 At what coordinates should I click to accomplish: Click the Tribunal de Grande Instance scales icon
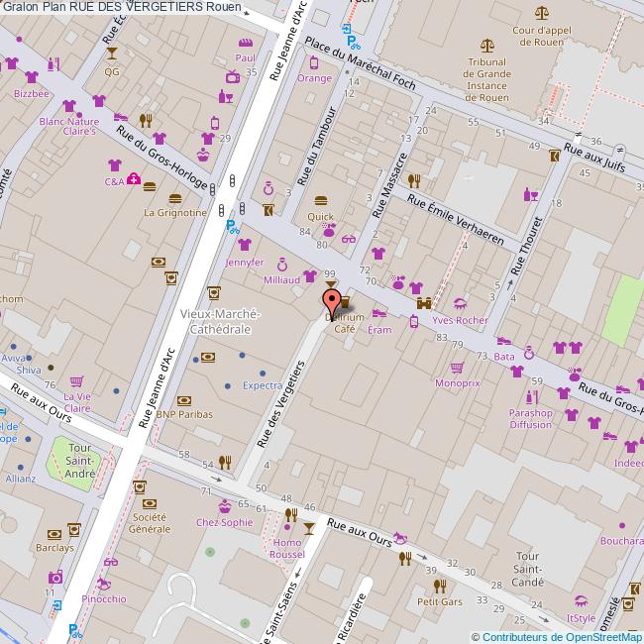486,46
